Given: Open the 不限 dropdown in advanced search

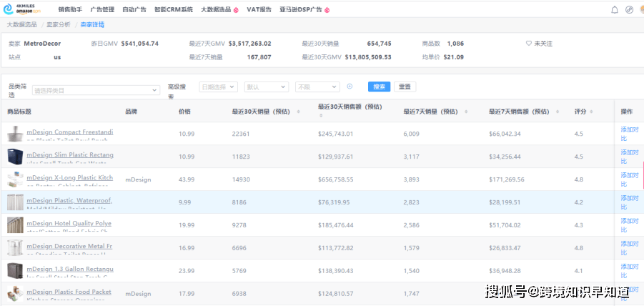Looking at the screenshot, I should click(317, 87).
